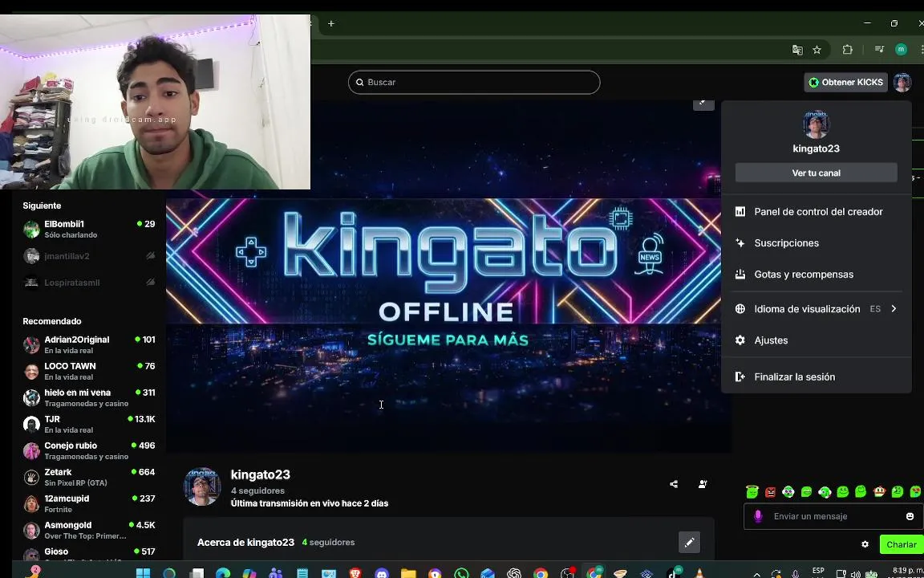This screenshot has width=924, height=578.
Task: Open Suscripciones from the profile menu
Action: (817, 243)
